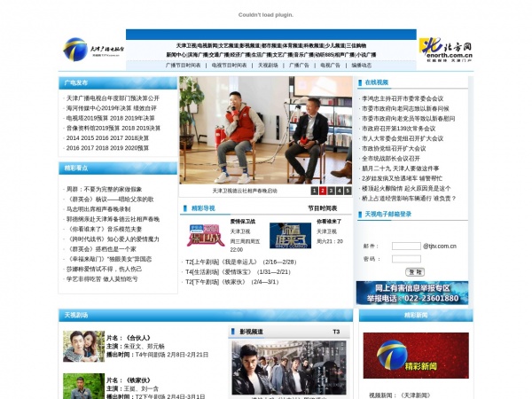Open 节目时间表 link beside 精彩导视
This screenshot has height=399, width=532.
point(323,208)
